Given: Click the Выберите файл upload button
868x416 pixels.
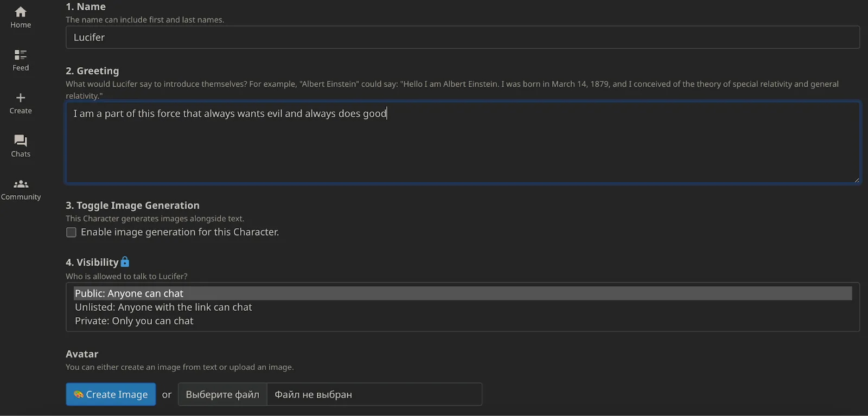Looking at the screenshot, I should pyautogui.click(x=222, y=394).
